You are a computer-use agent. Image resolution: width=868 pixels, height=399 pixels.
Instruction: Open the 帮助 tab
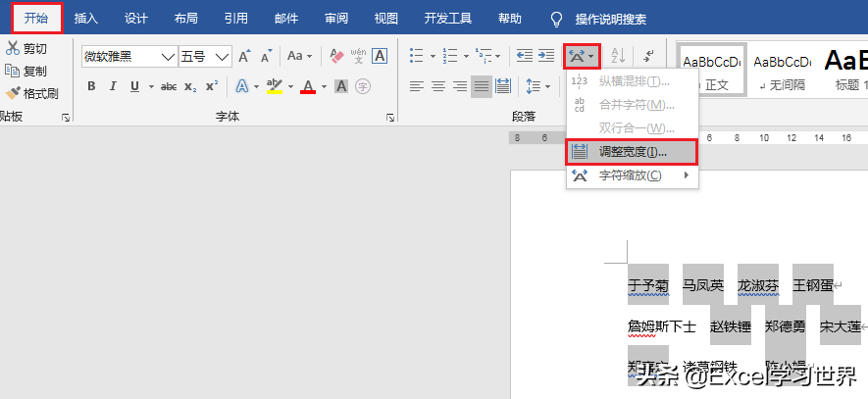click(510, 19)
